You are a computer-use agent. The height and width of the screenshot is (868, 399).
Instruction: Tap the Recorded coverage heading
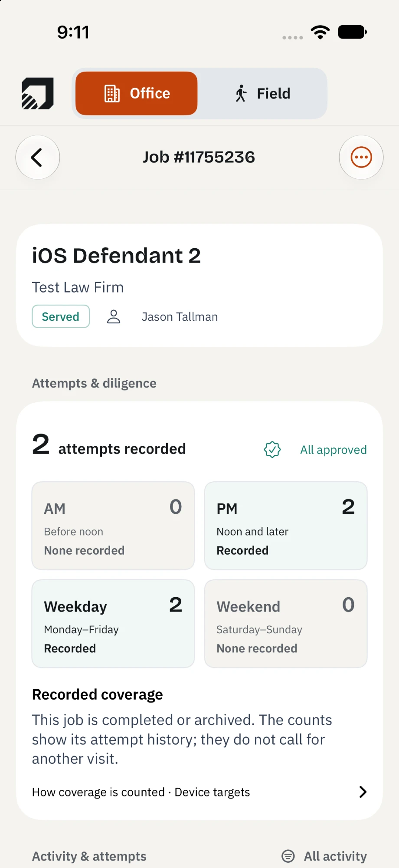tap(98, 694)
